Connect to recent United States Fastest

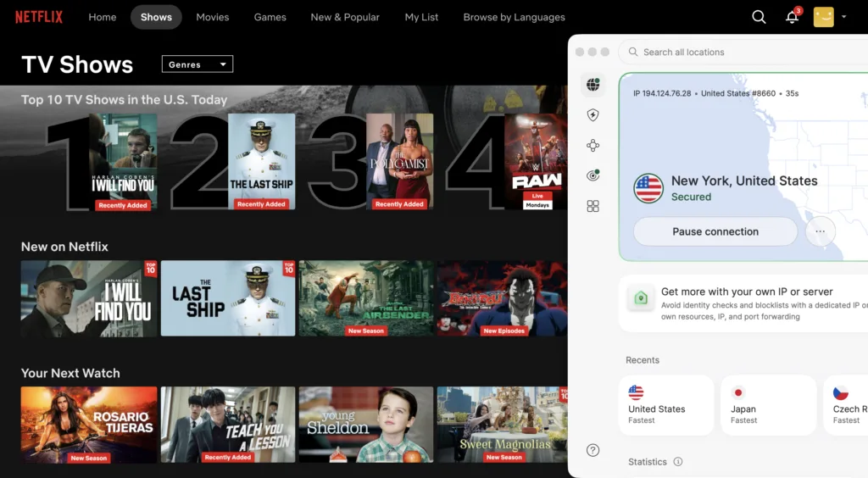(x=666, y=405)
